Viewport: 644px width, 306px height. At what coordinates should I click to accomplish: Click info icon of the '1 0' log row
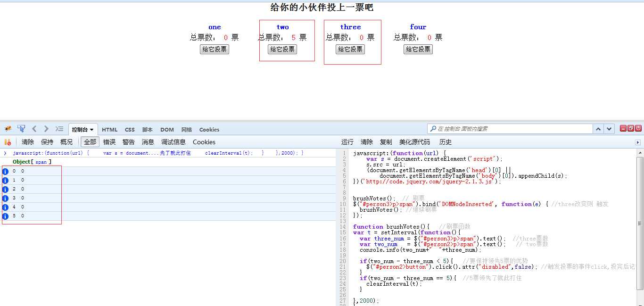[6, 180]
